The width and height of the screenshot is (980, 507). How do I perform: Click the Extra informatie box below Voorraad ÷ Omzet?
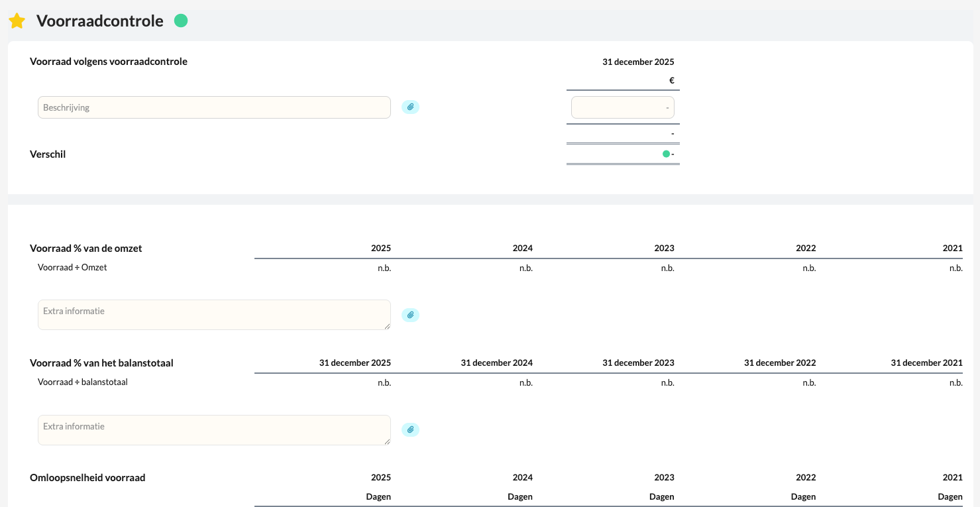tap(214, 315)
